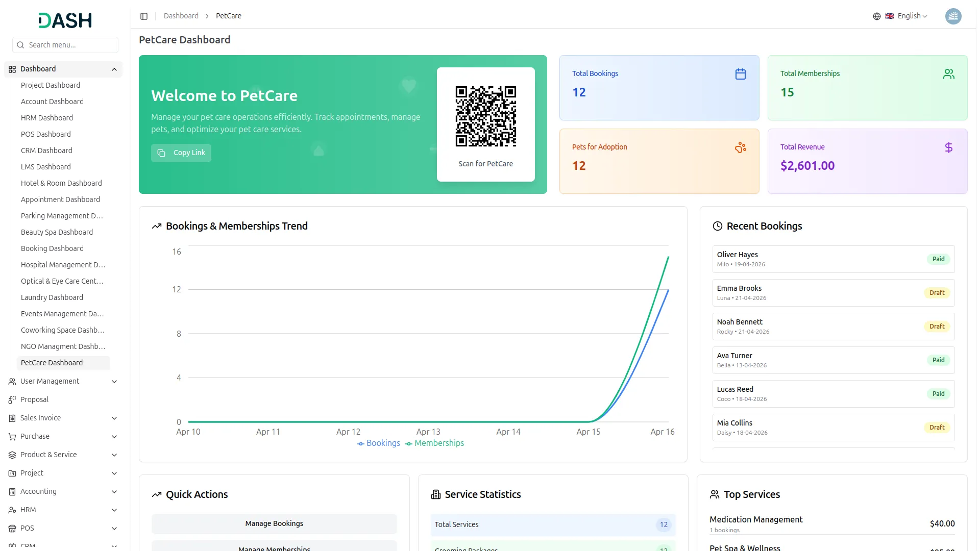
Task: Click the search menu input field
Action: click(x=65, y=45)
